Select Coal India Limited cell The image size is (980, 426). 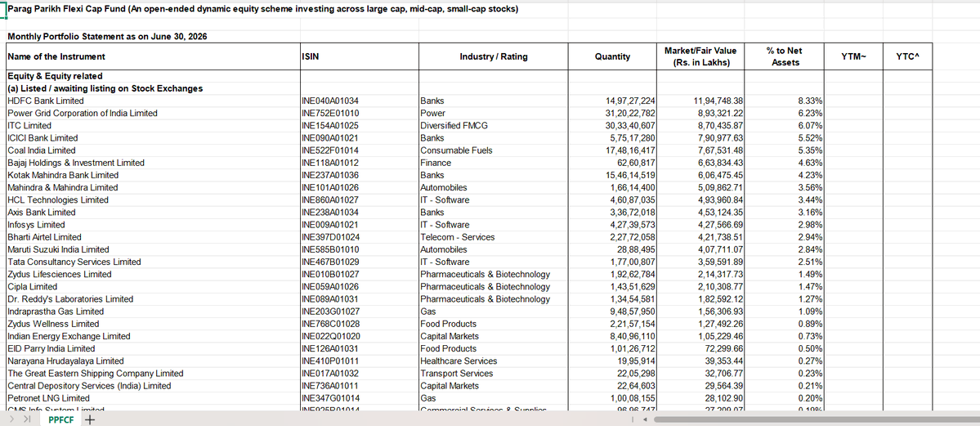click(153, 150)
